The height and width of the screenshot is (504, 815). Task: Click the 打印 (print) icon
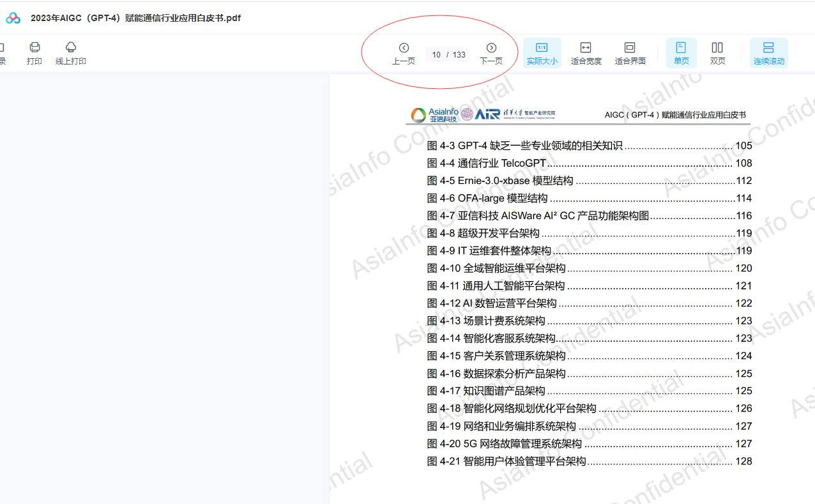point(34,53)
